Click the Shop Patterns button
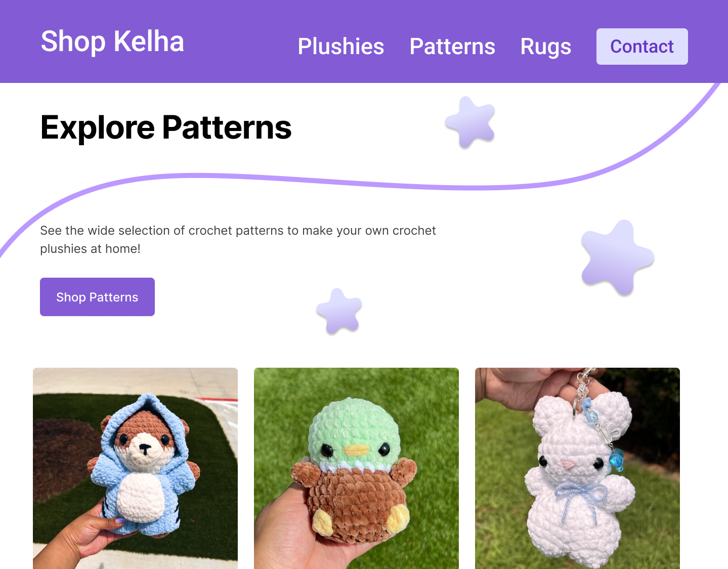 coord(97,297)
